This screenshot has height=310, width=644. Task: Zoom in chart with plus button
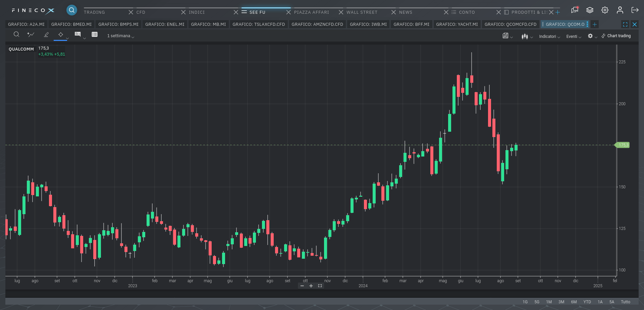point(311,286)
